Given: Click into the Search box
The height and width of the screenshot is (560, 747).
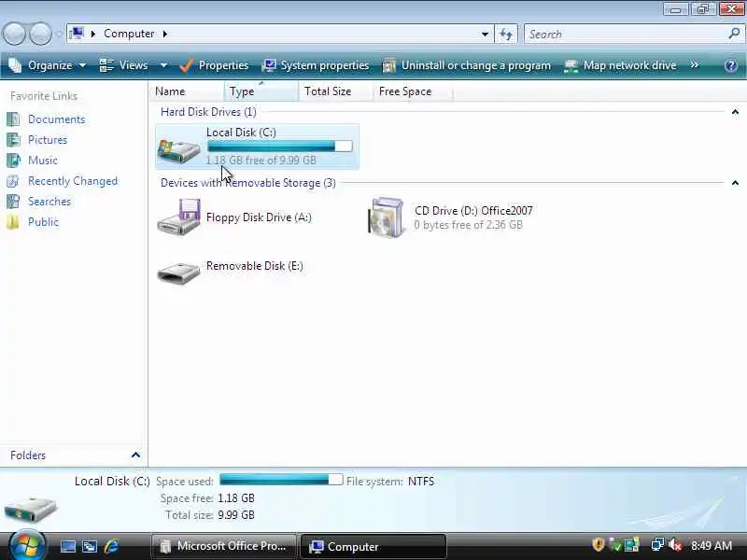Looking at the screenshot, I should pos(626,34).
